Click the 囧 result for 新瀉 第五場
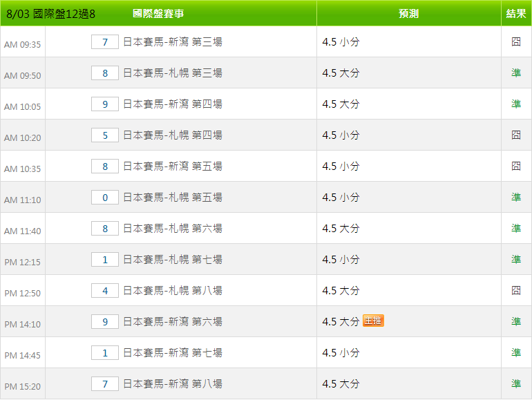 (516, 166)
